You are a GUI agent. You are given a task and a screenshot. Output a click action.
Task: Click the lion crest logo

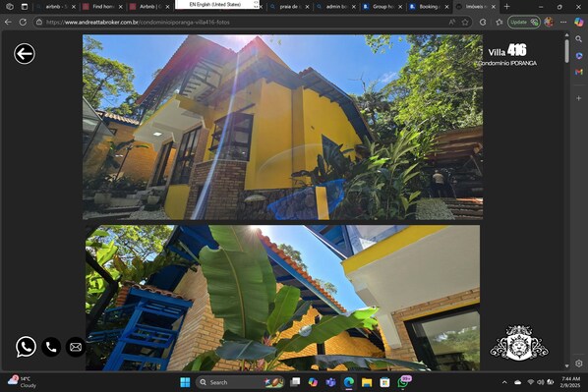(x=519, y=343)
